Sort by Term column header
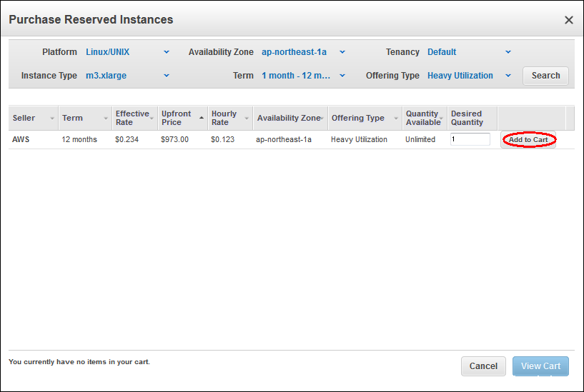 click(x=84, y=119)
